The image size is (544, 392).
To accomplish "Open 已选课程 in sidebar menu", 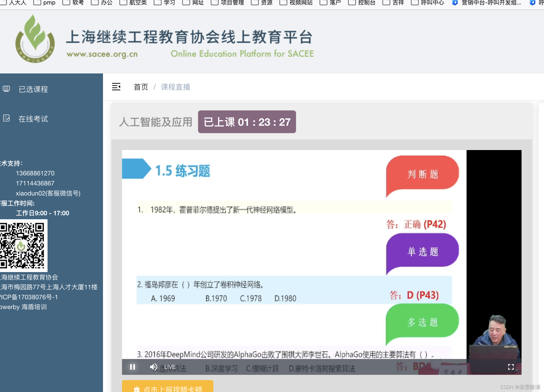I will (x=33, y=89).
